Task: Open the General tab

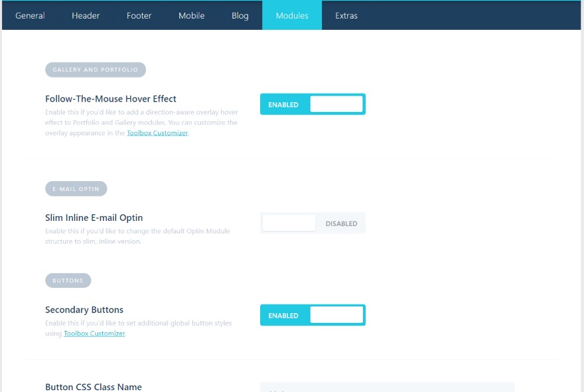Action: coord(30,16)
